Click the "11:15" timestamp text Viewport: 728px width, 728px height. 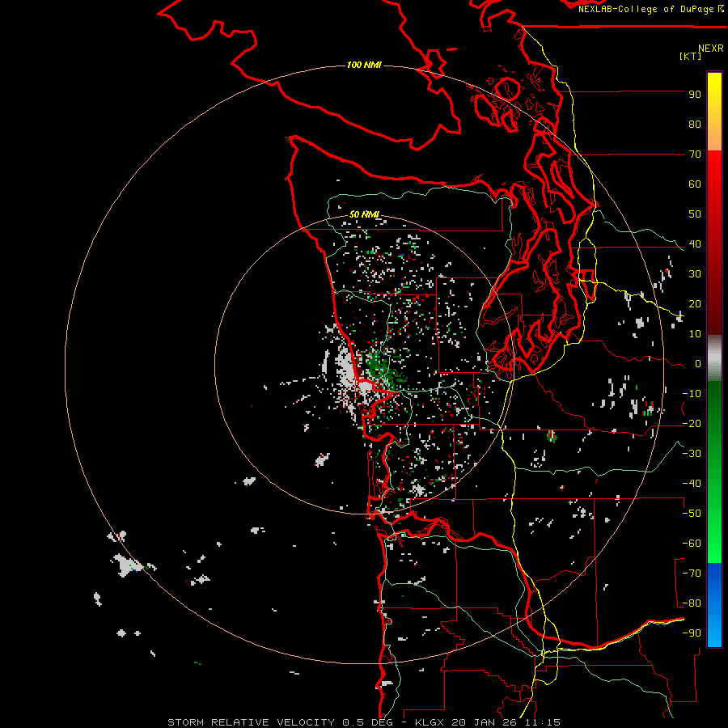(x=543, y=722)
